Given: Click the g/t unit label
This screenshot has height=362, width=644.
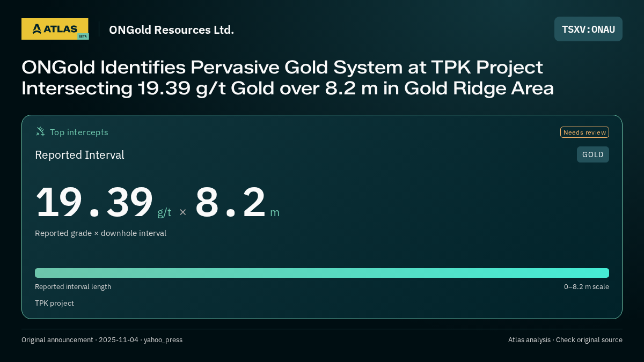Looking at the screenshot, I should pos(164,212).
